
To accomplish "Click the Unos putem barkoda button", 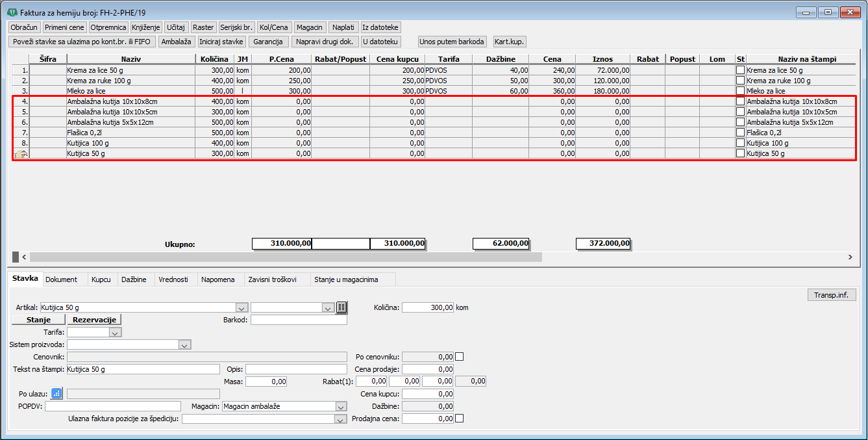I will click(452, 42).
